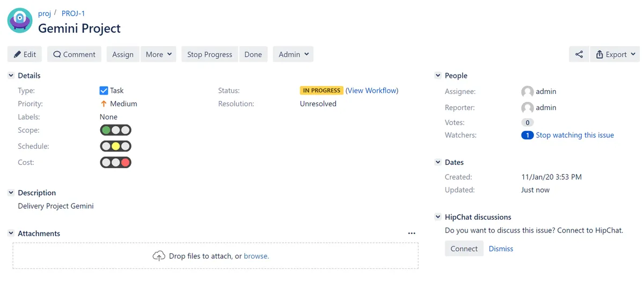Open the proj breadcrumb link
The height and width of the screenshot is (284, 644).
click(x=45, y=13)
